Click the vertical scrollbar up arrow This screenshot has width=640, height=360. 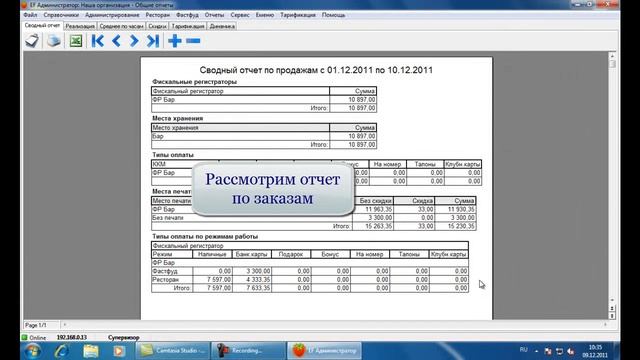click(x=612, y=55)
